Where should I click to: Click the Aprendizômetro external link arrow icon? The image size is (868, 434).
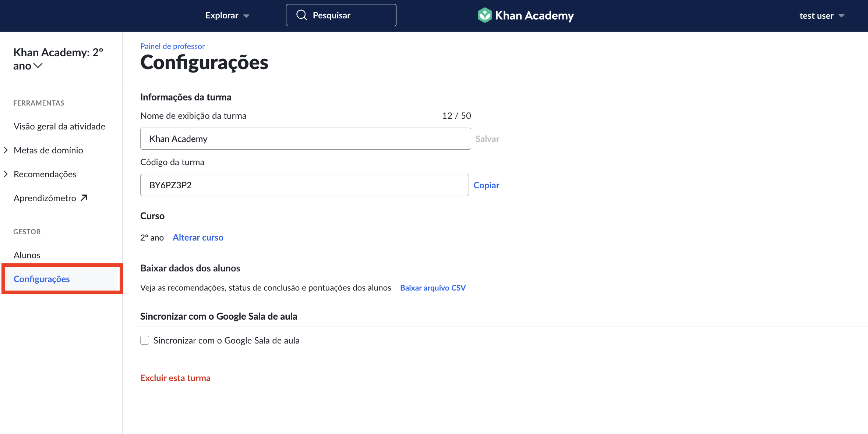click(x=84, y=198)
